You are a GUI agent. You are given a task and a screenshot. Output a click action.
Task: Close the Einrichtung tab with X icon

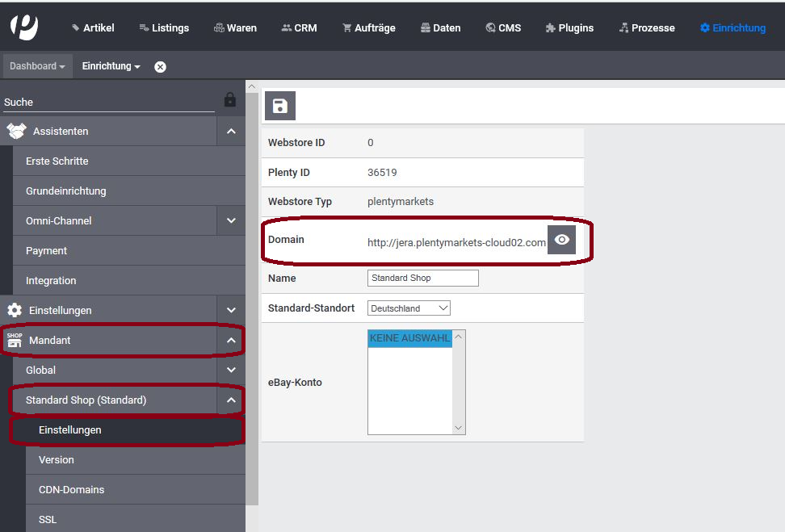point(160,67)
